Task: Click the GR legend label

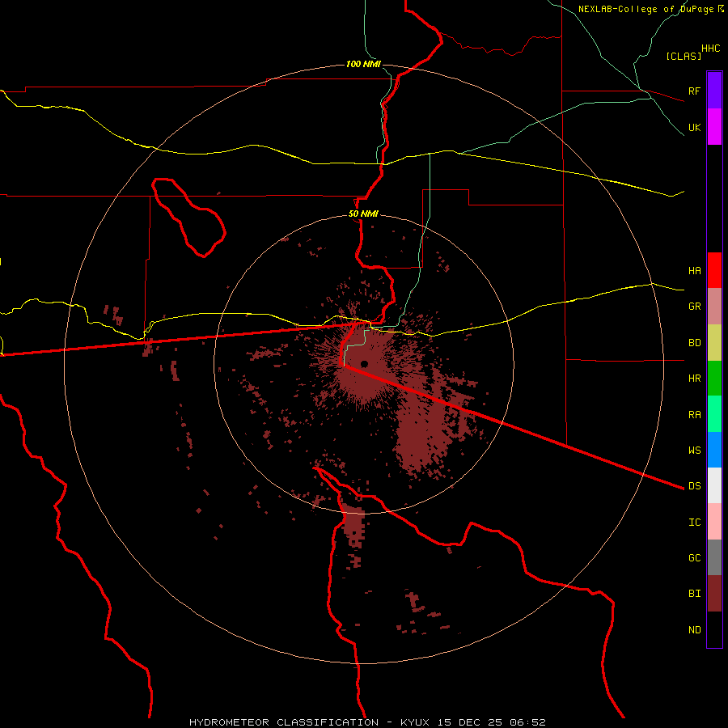Action: [x=694, y=307]
